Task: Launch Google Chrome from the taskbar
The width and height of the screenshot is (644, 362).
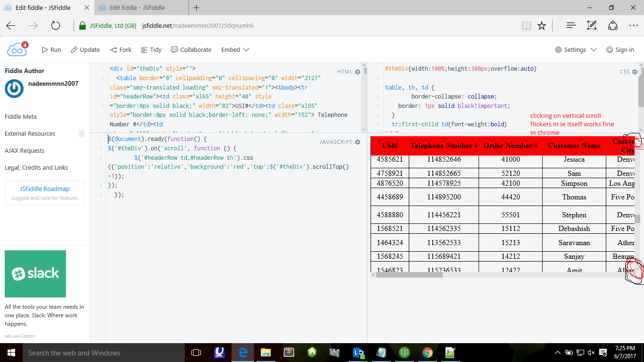Action: coord(427,352)
